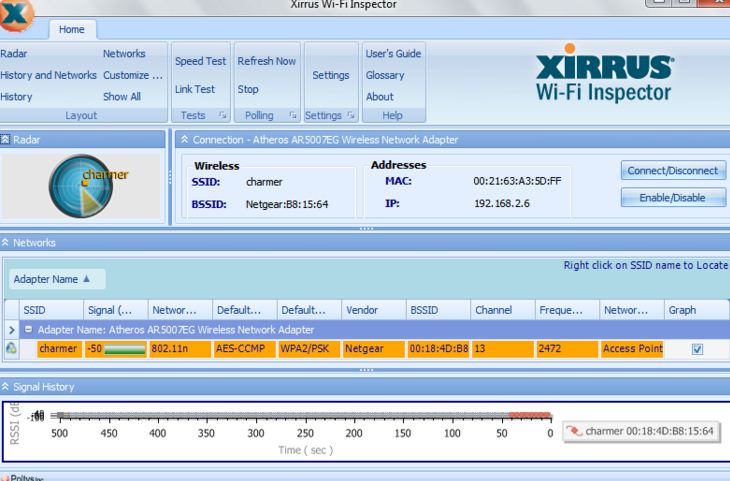Open the Polling group dialog launcher
The width and height of the screenshot is (730, 481).
290,116
